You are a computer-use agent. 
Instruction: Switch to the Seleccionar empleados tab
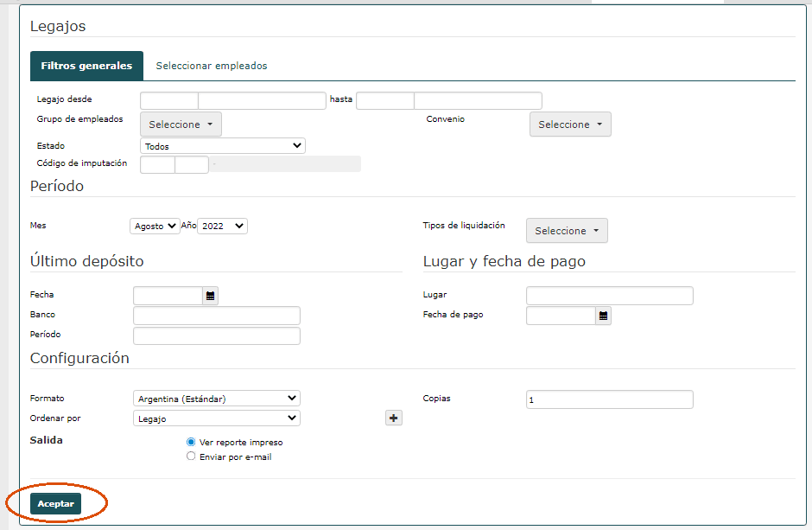pos(212,66)
